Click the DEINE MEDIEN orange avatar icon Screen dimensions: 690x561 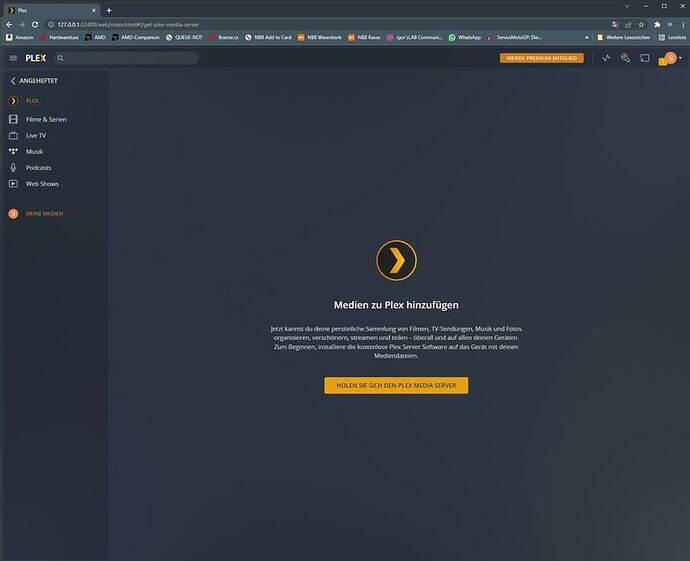click(x=13, y=213)
